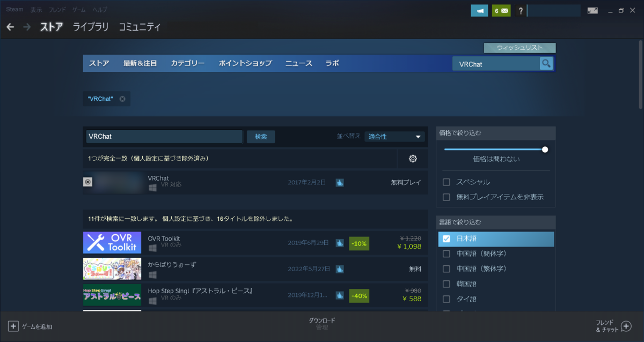This screenshot has width=644, height=342.
Task: Open the ラボ nav item
Action: 332,63
